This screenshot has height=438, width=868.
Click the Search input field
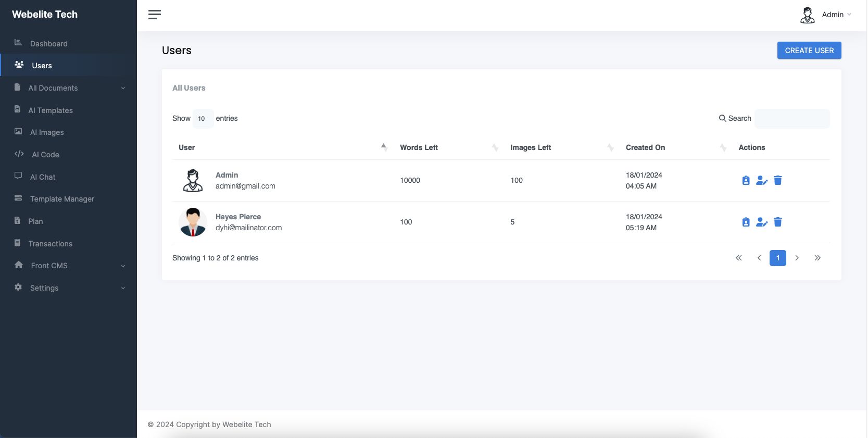792,119
